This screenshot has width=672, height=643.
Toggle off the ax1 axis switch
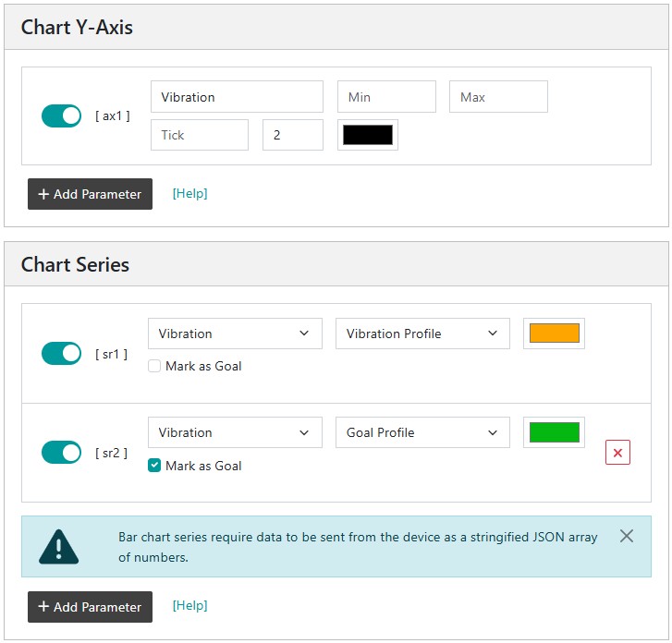pos(61,115)
